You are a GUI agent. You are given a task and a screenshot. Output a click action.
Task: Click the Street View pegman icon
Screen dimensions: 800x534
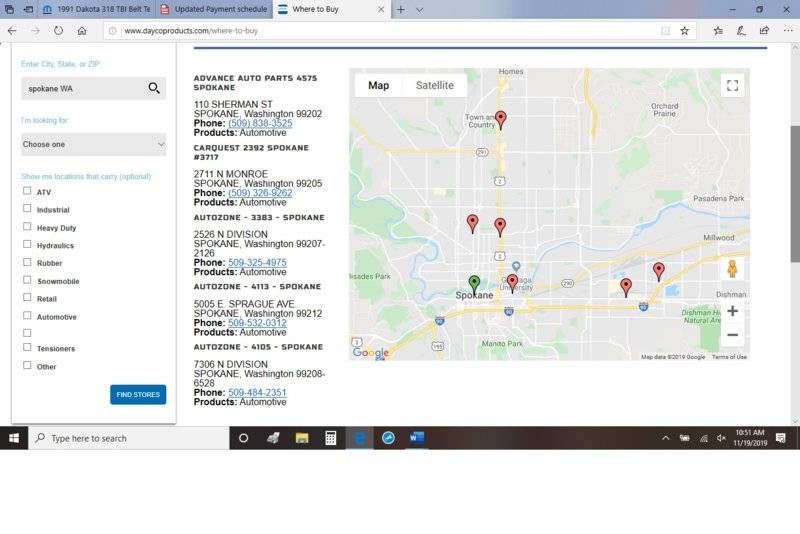click(732, 269)
